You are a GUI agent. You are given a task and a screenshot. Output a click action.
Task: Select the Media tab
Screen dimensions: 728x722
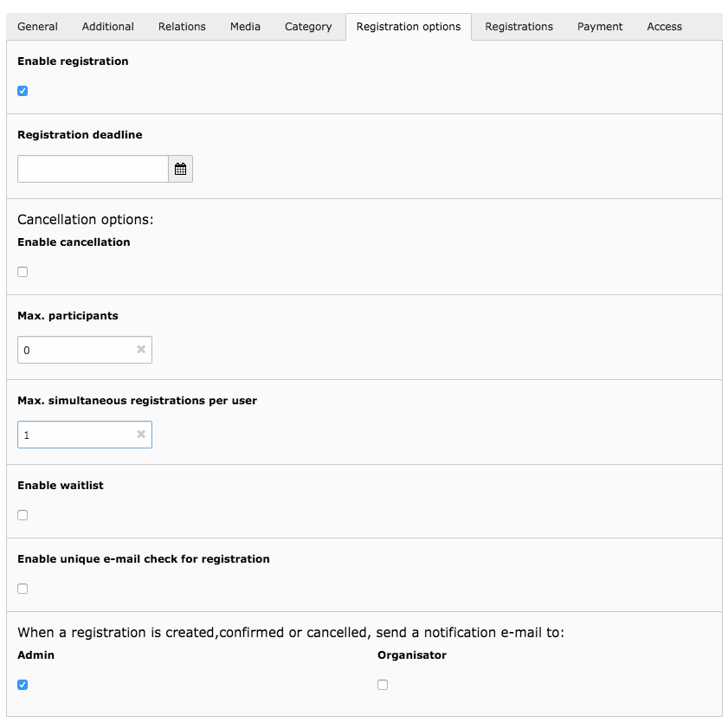click(x=245, y=27)
